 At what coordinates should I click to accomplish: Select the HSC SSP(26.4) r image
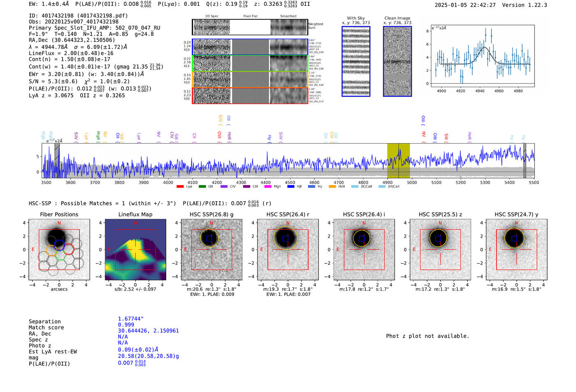(x=288, y=250)
